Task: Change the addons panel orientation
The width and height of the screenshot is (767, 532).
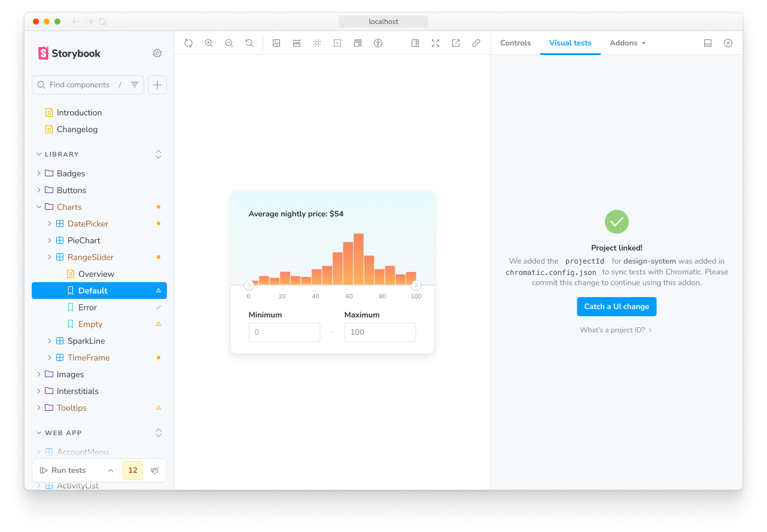Action: point(708,43)
